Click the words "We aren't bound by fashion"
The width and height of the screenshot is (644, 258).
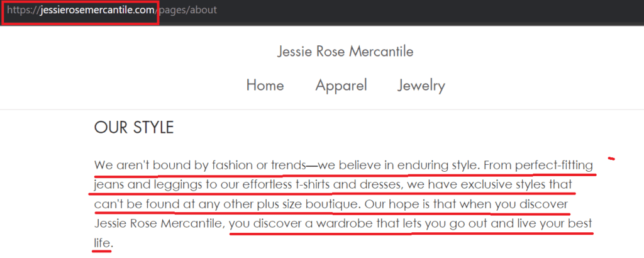(172, 165)
